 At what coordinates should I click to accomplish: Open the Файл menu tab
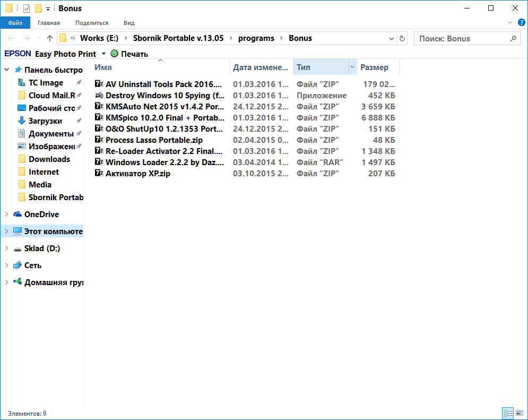point(15,23)
